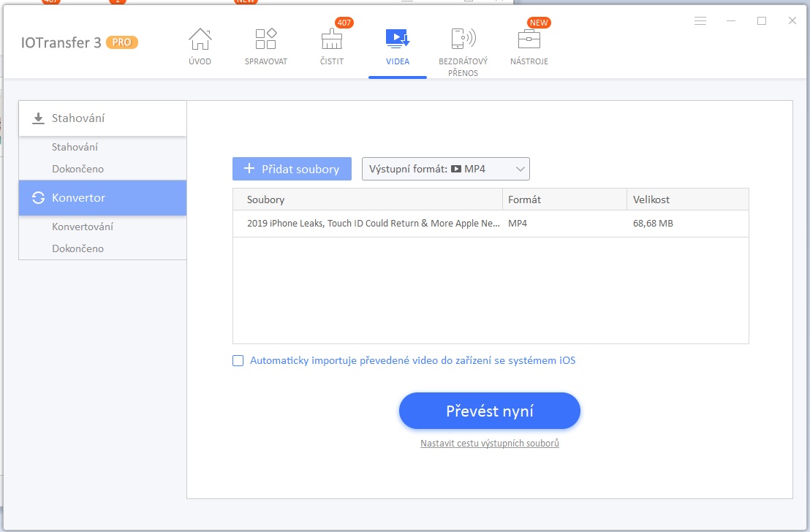Select Konvertování in the sidebar
The height and width of the screenshot is (532, 810).
coord(83,227)
